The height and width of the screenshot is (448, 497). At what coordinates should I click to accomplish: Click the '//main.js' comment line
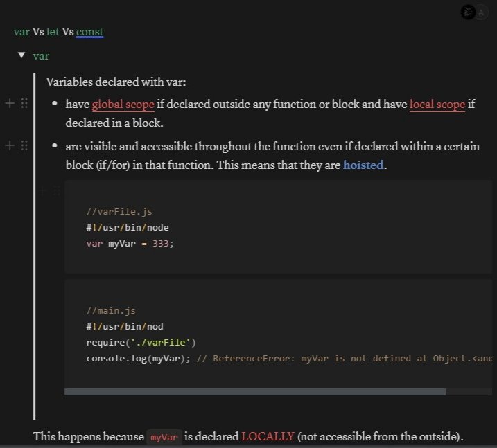tap(111, 311)
